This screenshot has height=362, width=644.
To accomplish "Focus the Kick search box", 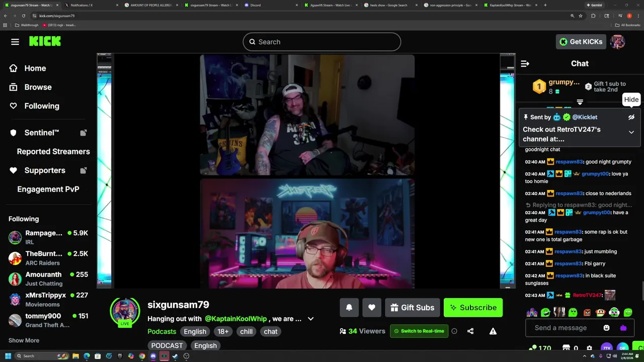I will 322,42.
